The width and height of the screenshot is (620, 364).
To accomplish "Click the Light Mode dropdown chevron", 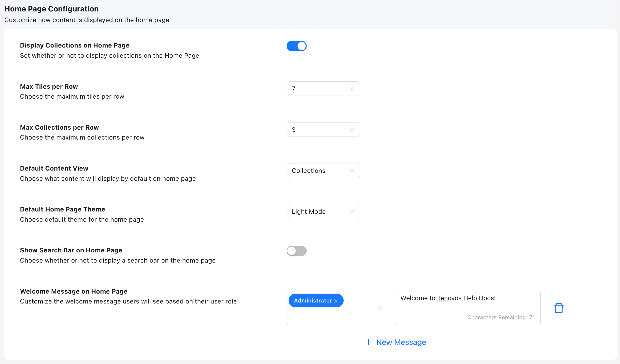I will 352,211.
